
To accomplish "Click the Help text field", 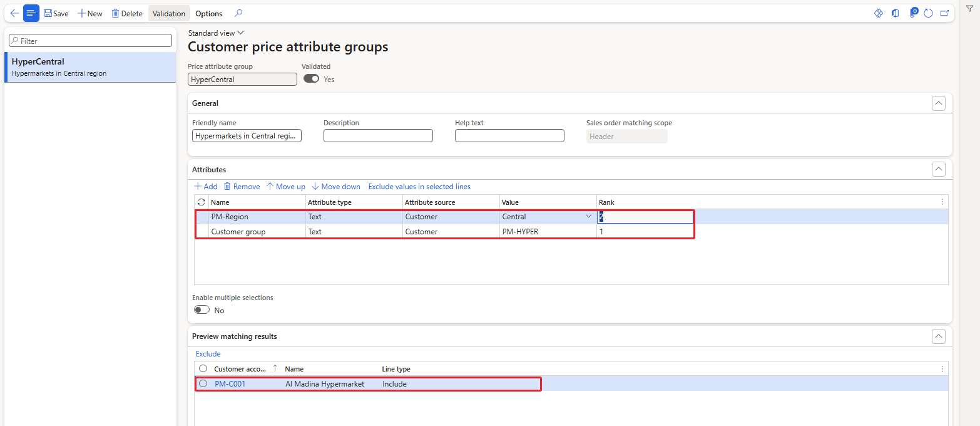I will [x=509, y=136].
